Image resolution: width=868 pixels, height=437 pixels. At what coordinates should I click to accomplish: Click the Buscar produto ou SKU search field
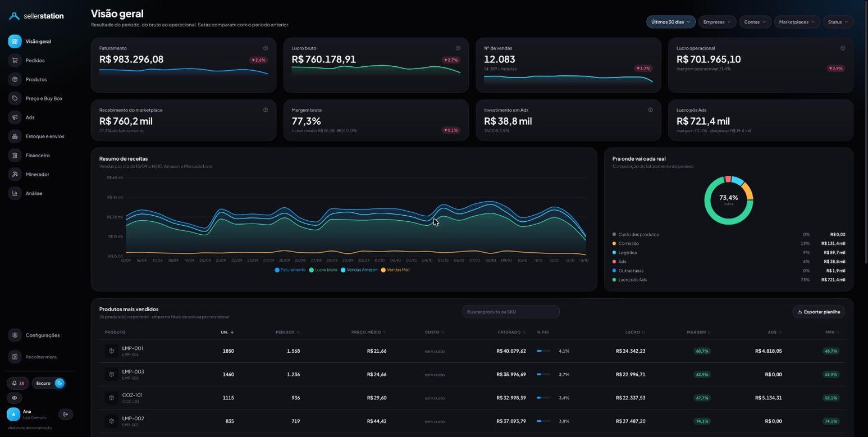tap(511, 312)
